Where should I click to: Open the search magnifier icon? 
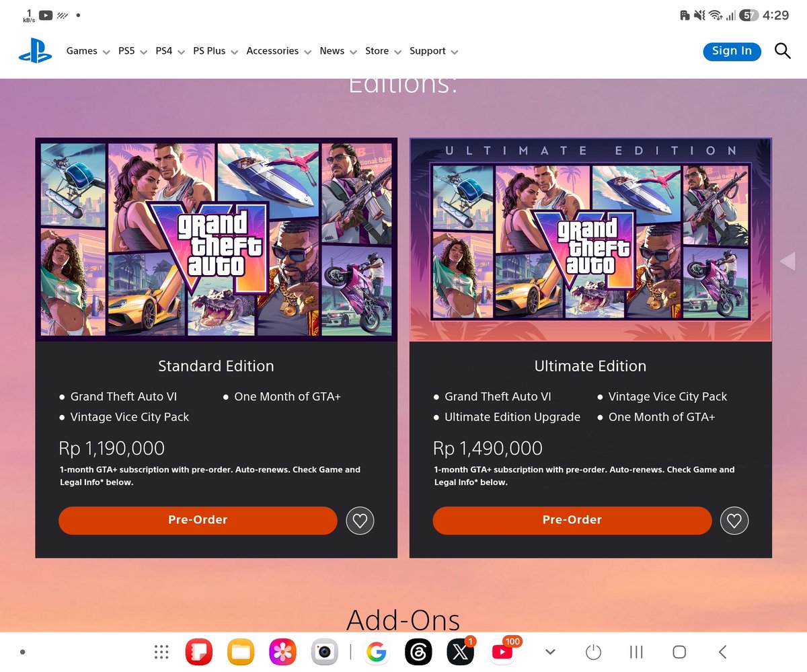(782, 51)
